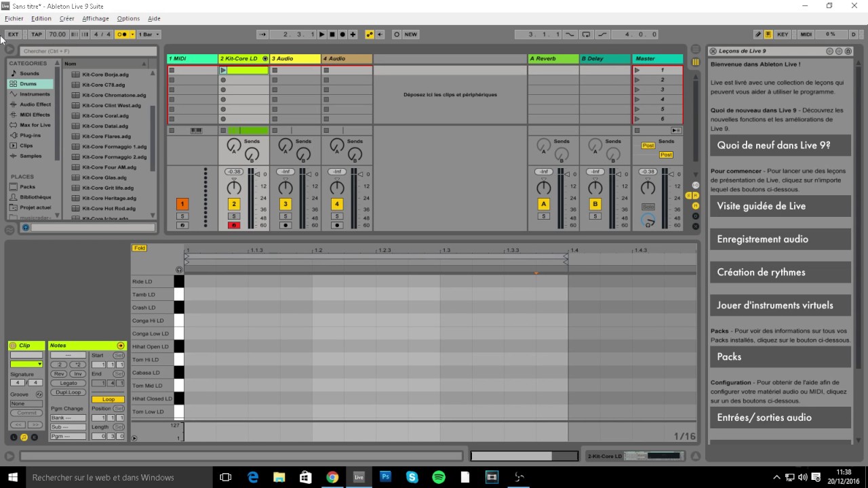This screenshot has width=868, height=488.
Task: Toggle the arrangement Loop switch
Action: click(x=586, y=34)
